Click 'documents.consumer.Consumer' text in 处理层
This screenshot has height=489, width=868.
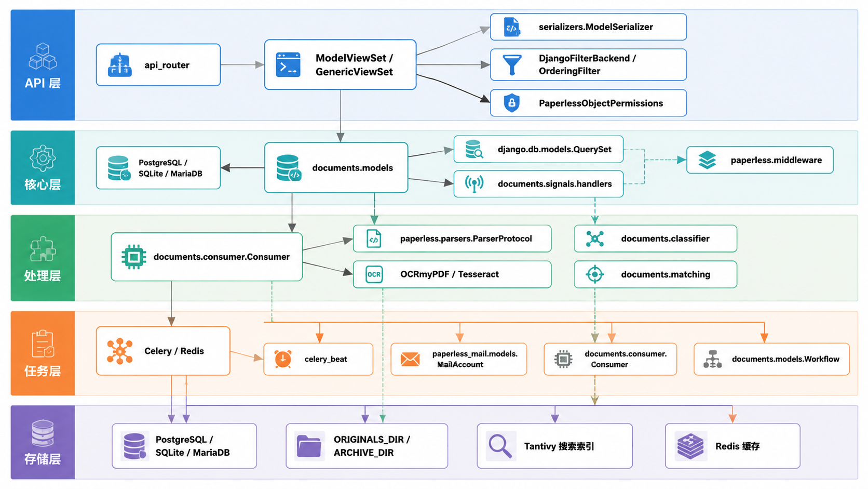(x=222, y=257)
